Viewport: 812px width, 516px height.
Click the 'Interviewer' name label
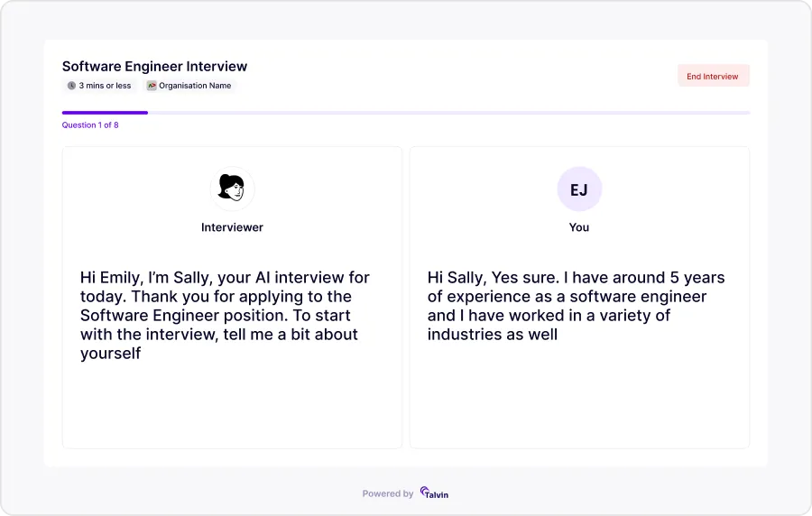[232, 227]
